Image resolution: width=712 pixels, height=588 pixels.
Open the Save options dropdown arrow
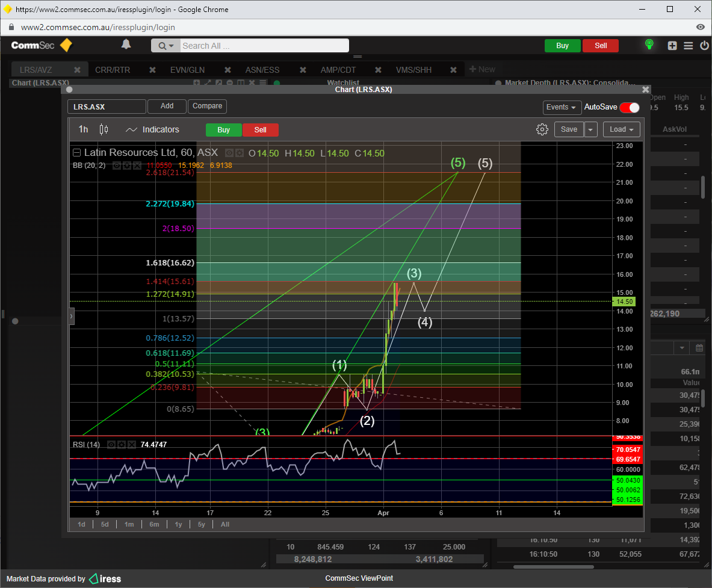click(590, 129)
